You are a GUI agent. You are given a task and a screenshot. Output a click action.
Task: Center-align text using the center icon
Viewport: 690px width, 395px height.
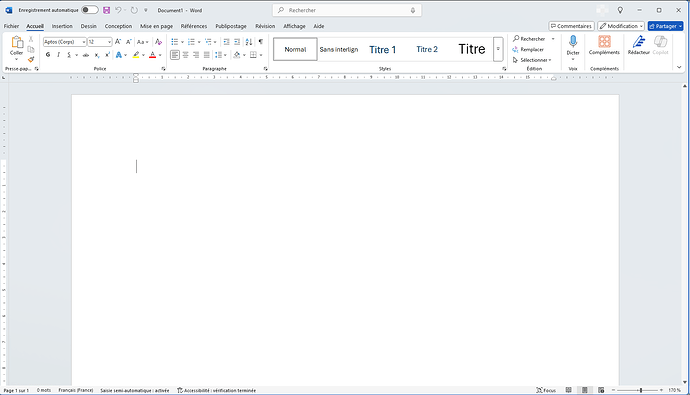click(x=185, y=55)
